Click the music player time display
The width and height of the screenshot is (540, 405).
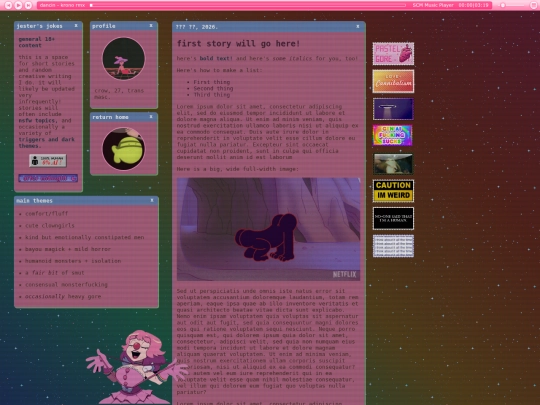[x=474, y=5]
